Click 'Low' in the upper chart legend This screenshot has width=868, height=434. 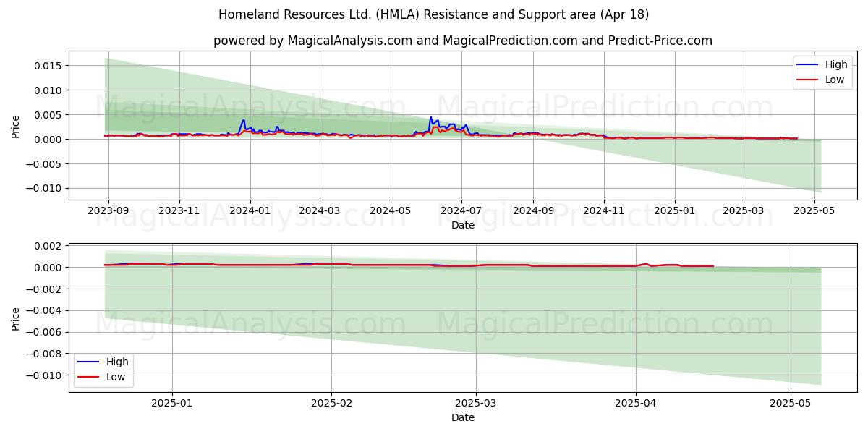tap(835, 80)
